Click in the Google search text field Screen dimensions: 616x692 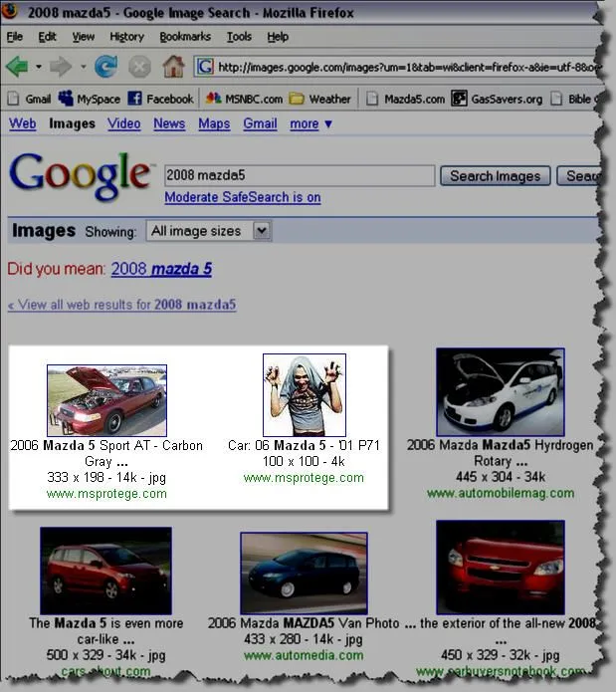pyautogui.click(x=299, y=175)
